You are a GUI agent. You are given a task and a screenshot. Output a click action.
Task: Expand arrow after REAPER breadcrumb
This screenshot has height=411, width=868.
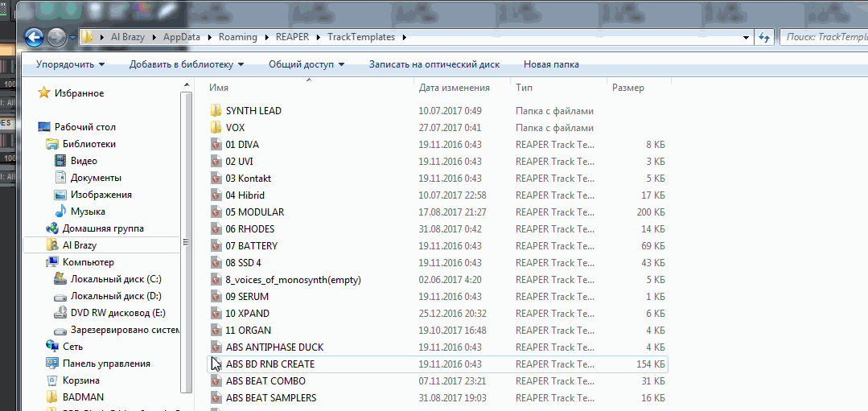tap(319, 38)
